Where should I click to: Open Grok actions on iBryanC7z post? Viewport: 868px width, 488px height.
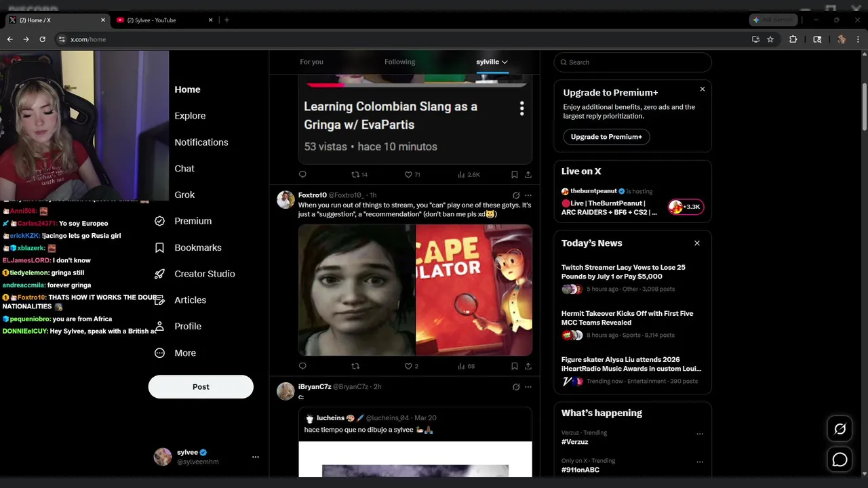(516, 387)
